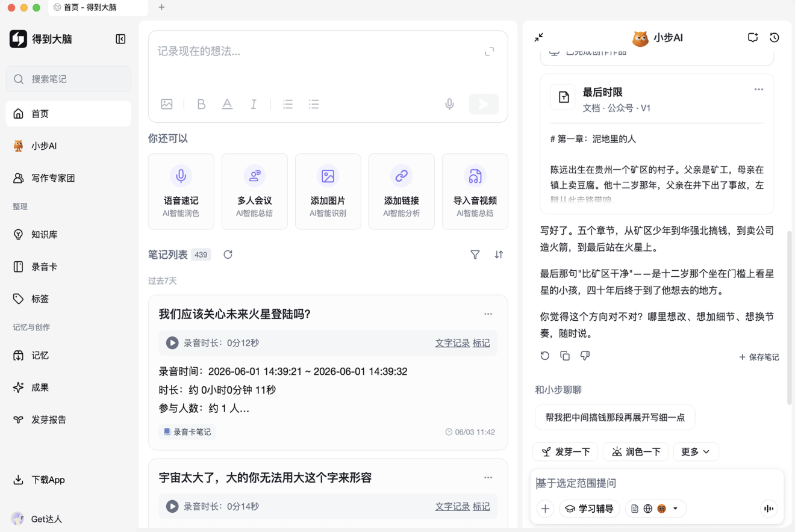Open 发芽报告
The width and height of the screenshot is (795, 532).
[x=68, y=419]
